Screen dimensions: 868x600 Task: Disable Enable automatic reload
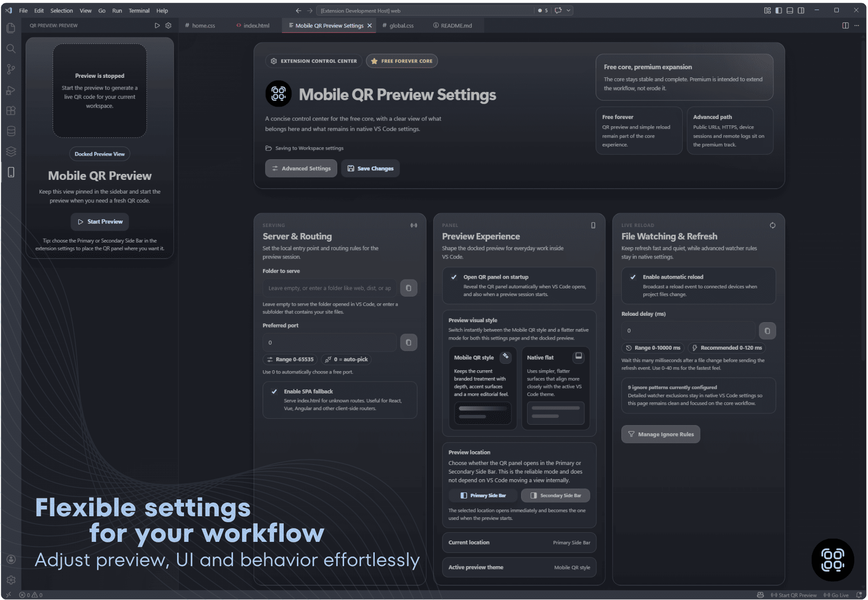pyautogui.click(x=633, y=277)
